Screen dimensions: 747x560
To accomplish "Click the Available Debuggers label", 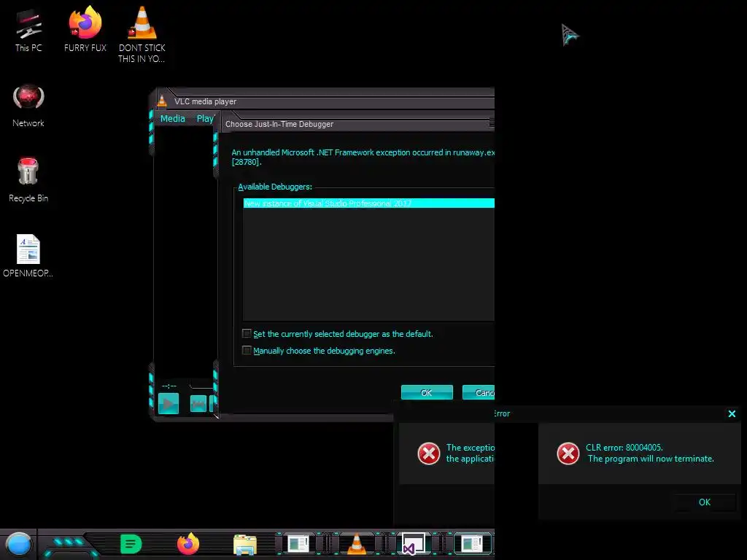I will (x=275, y=187).
